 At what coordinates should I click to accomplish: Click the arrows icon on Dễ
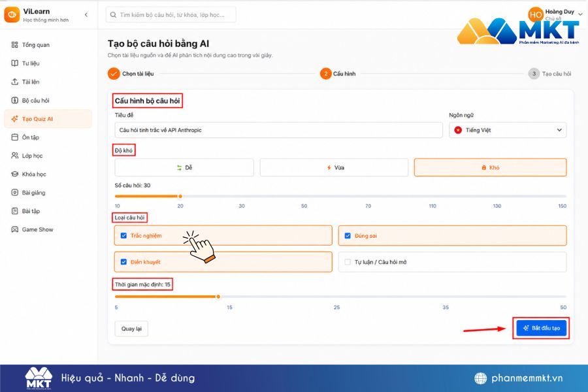click(x=179, y=168)
